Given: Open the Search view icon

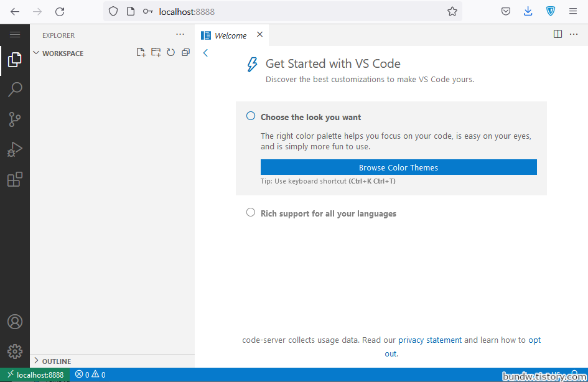Looking at the screenshot, I should coord(15,90).
